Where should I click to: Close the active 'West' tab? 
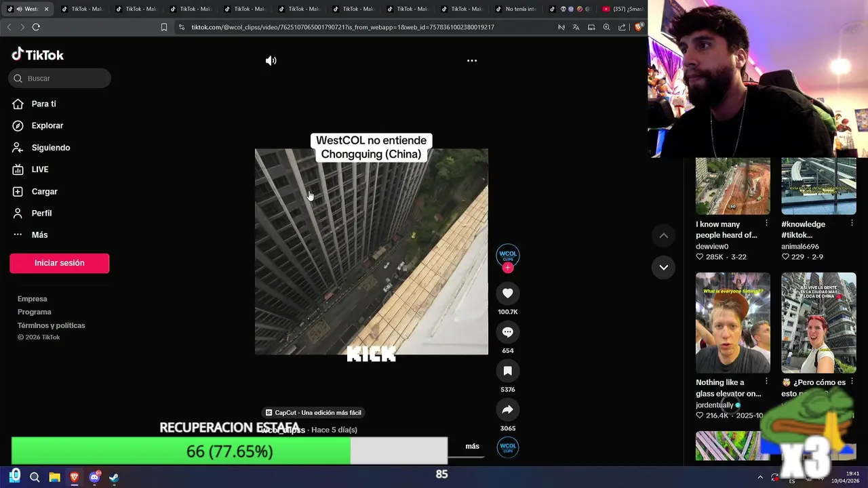tap(47, 9)
